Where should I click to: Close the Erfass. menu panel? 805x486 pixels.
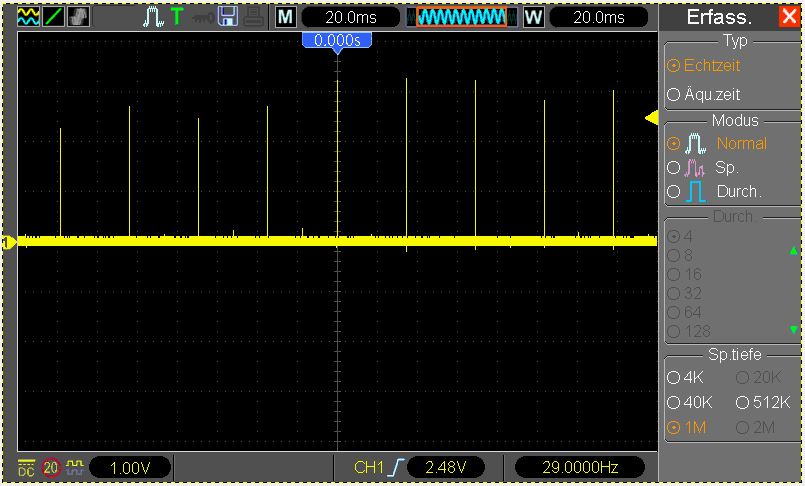click(789, 17)
